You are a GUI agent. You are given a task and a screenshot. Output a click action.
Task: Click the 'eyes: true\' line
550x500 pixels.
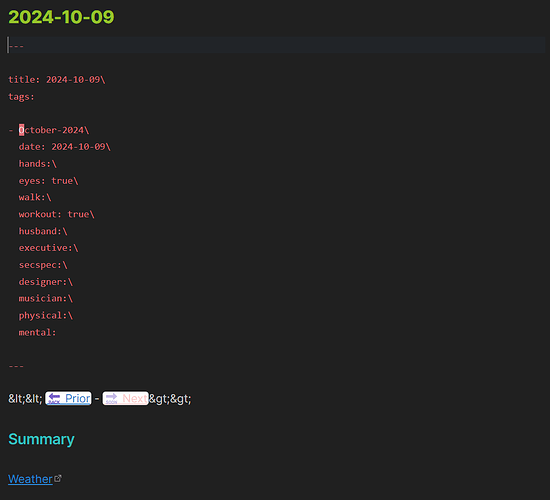[x=48, y=181]
